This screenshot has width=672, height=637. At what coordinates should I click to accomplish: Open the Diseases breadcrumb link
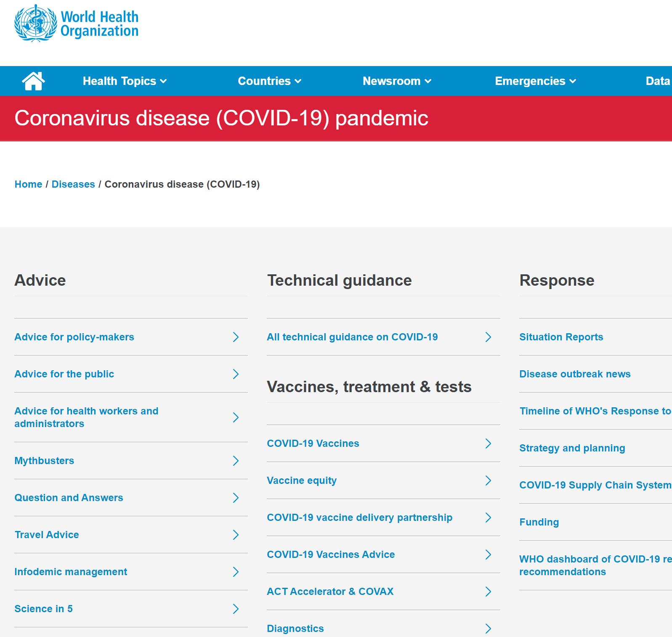(73, 184)
